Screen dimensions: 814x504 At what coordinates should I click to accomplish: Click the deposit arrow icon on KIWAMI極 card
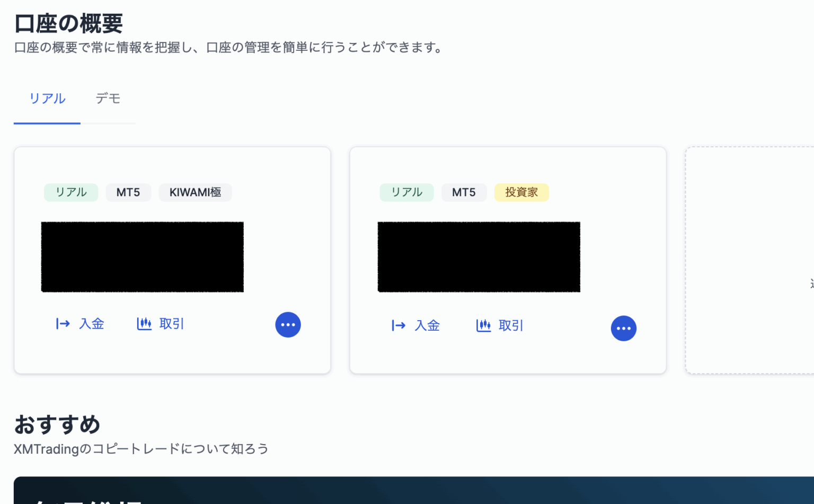click(61, 324)
